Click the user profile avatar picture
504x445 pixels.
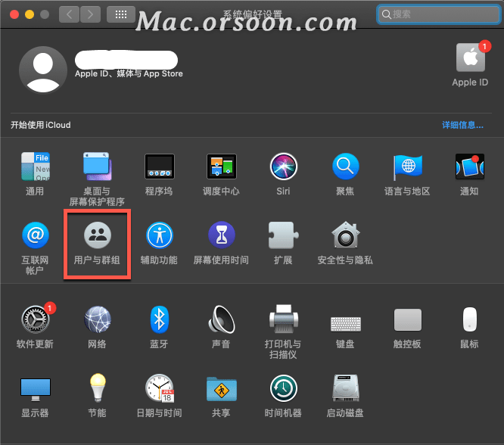[42, 70]
